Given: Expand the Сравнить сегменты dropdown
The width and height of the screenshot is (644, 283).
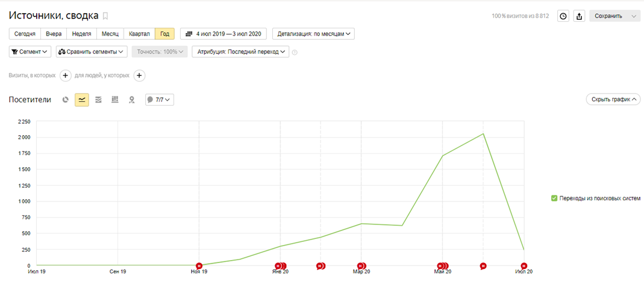Looking at the screenshot, I should 92,52.
